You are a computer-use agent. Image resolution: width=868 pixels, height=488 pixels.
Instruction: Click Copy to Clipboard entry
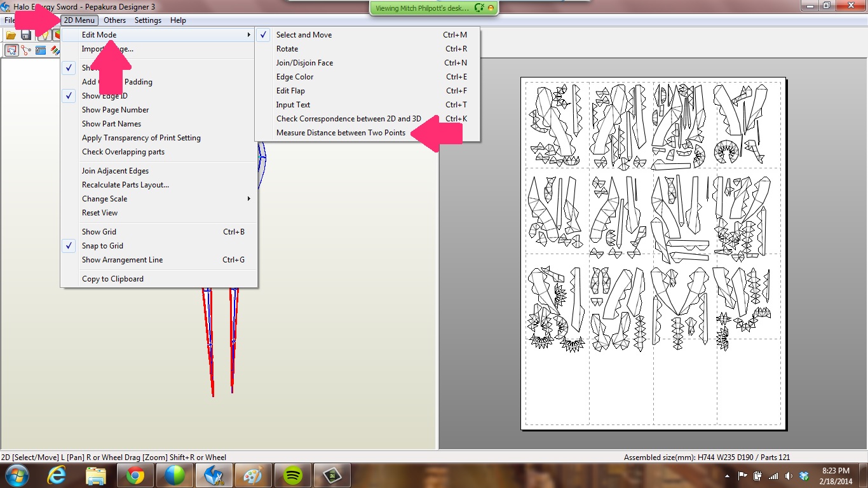tap(159, 279)
